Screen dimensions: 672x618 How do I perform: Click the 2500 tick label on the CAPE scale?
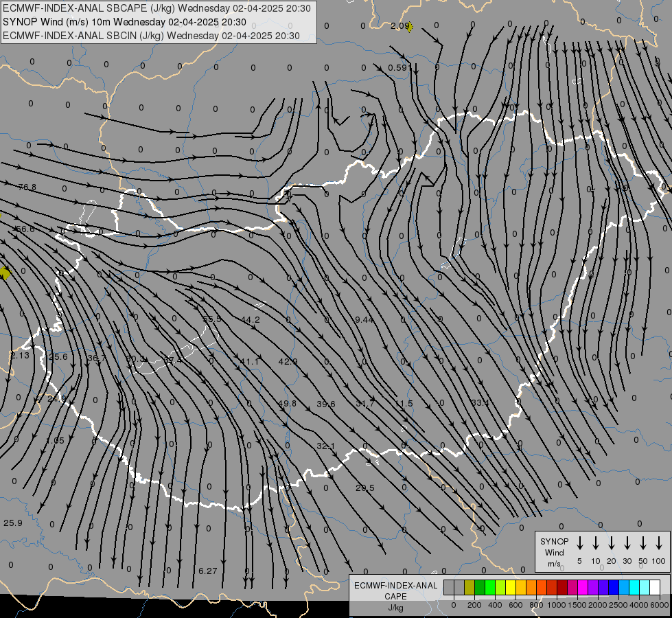point(618,605)
